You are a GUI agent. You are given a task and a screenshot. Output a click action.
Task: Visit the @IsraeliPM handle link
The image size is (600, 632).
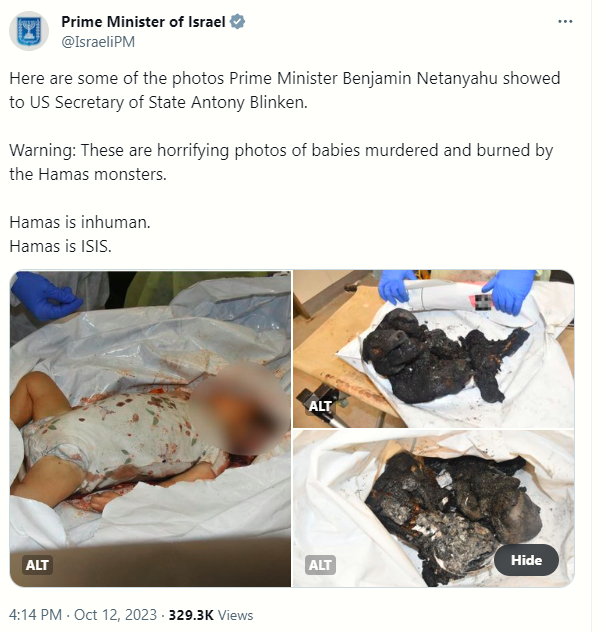(98, 42)
